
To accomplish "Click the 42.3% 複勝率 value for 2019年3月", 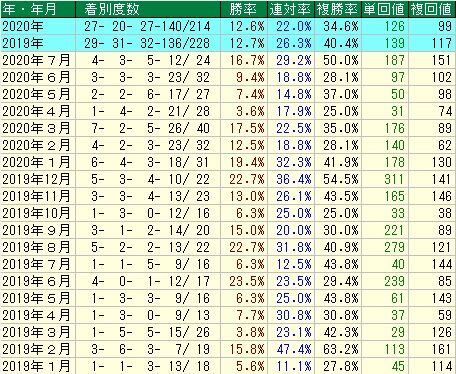I will tap(341, 332).
